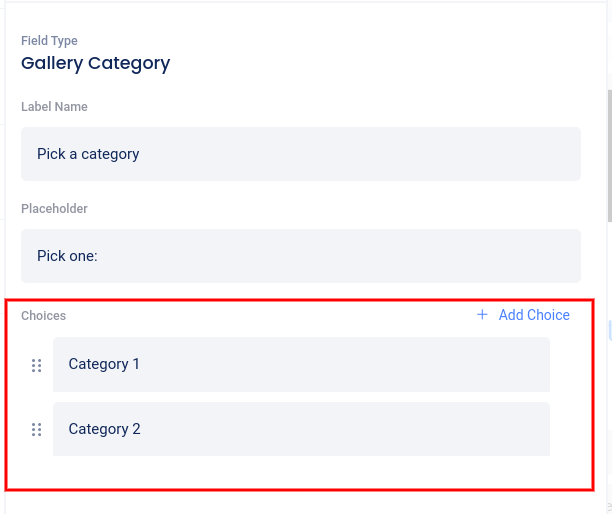The width and height of the screenshot is (612, 514).
Task: Click the Label Name caption
Action: (x=54, y=107)
